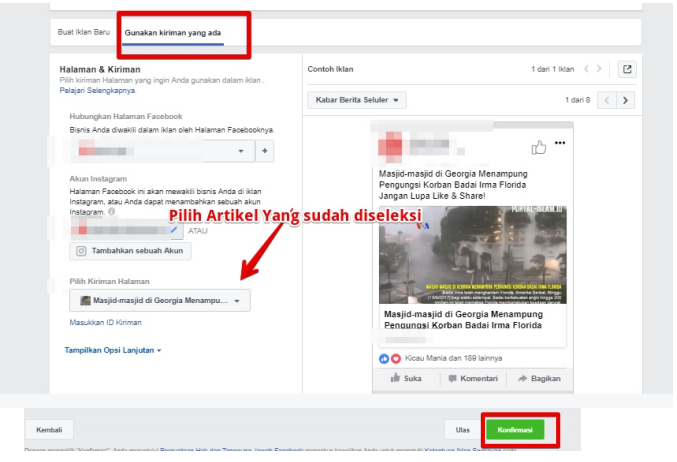This screenshot has height=462, width=677.
Task: Click the Instagram icon in Tambahkan sebuah Akun
Action: [81, 251]
